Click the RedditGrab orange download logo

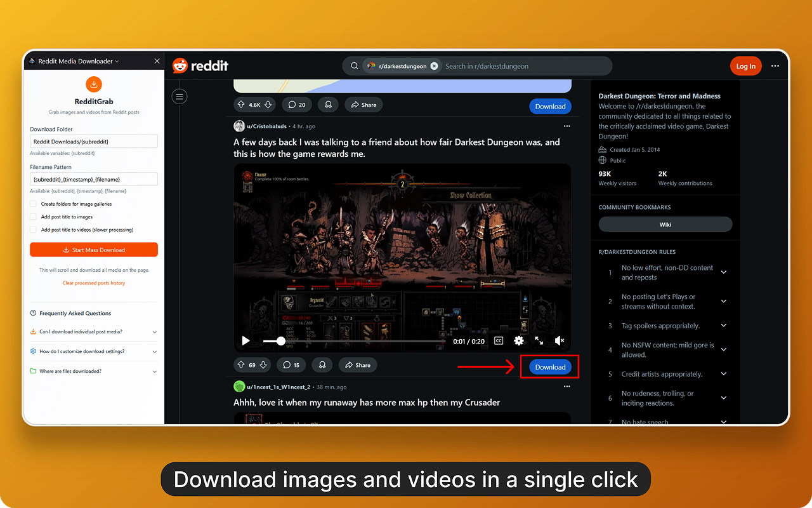(94, 84)
